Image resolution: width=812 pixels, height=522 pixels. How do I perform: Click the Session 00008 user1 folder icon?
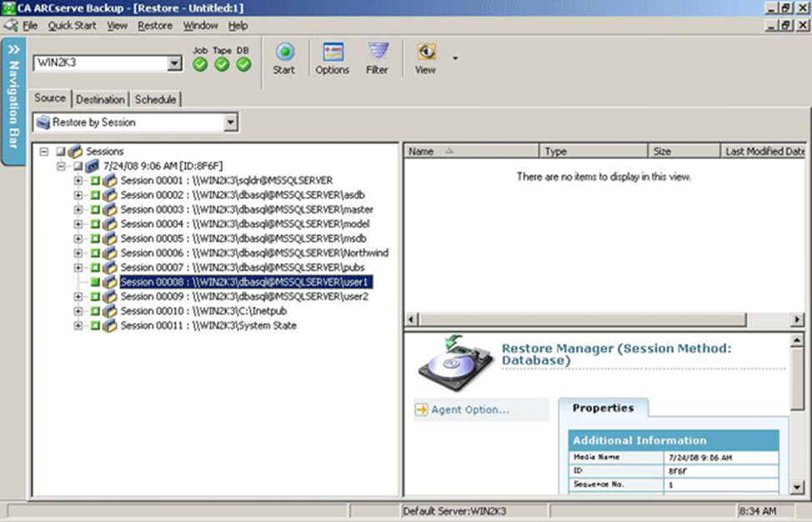[110, 282]
